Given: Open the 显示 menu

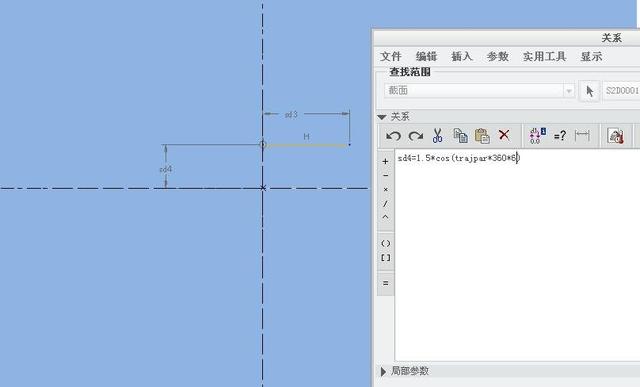Looking at the screenshot, I should 591,56.
